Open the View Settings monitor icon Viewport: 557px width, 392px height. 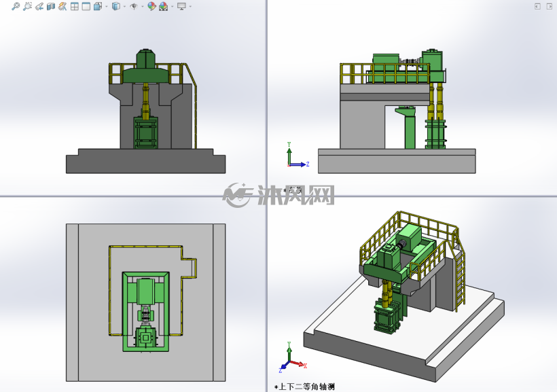(x=181, y=6)
